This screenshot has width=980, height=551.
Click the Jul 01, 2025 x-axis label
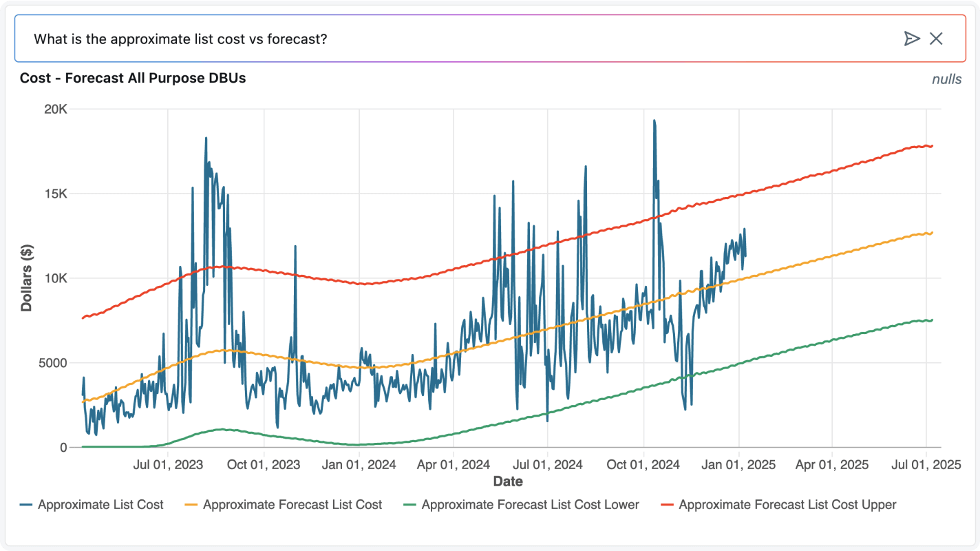[926, 465]
